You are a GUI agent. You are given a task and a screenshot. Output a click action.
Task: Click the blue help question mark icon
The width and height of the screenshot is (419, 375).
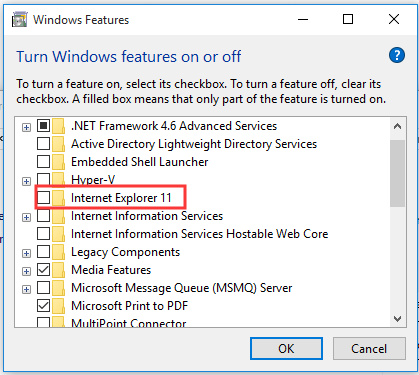coord(397,55)
